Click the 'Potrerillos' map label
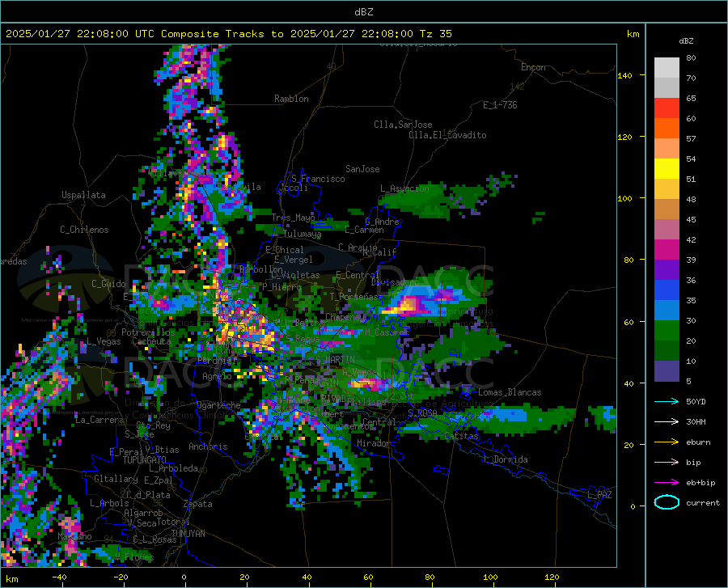Image resolution: width=728 pixels, height=588 pixels. (148, 332)
